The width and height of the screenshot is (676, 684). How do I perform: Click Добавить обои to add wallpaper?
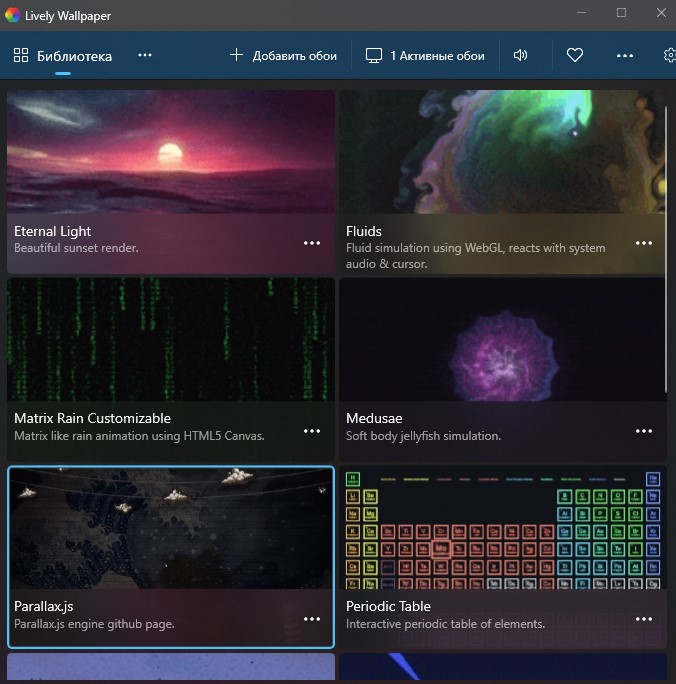click(x=283, y=56)
